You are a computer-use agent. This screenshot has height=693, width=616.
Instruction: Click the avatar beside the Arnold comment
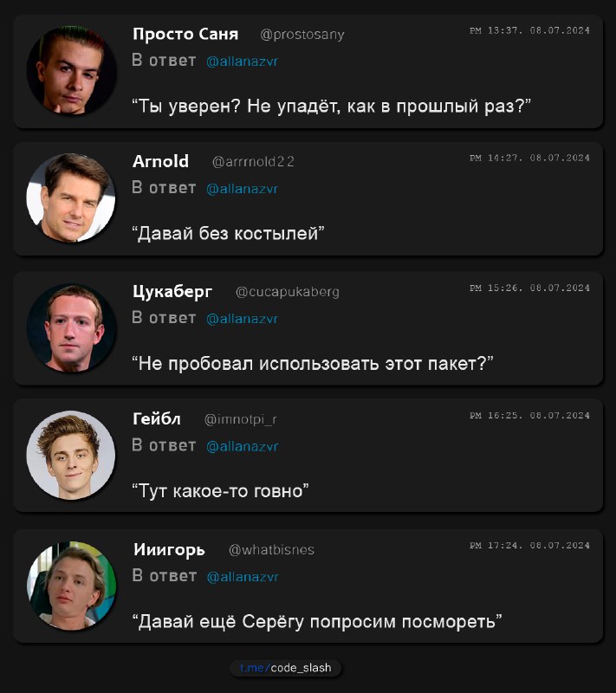72,198
